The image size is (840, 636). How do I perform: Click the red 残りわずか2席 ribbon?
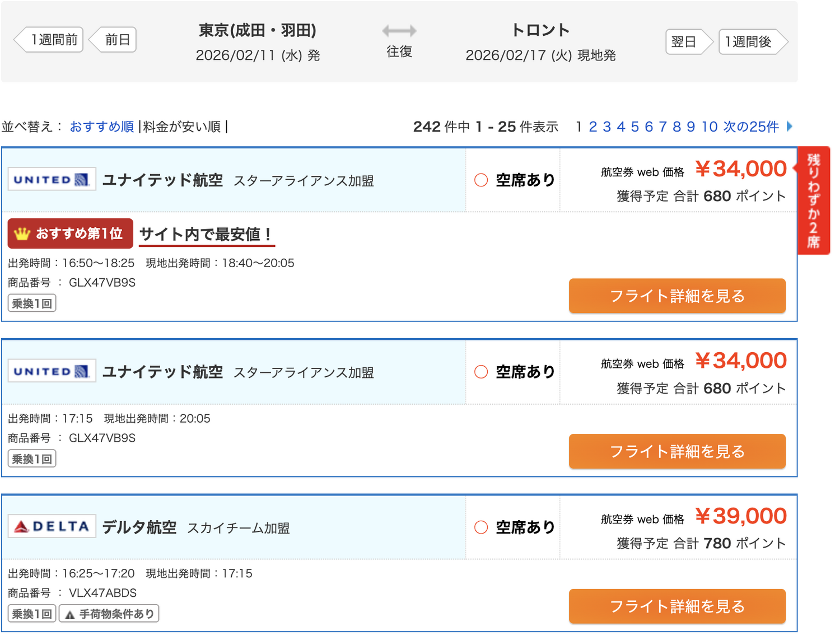coord(814,200)
